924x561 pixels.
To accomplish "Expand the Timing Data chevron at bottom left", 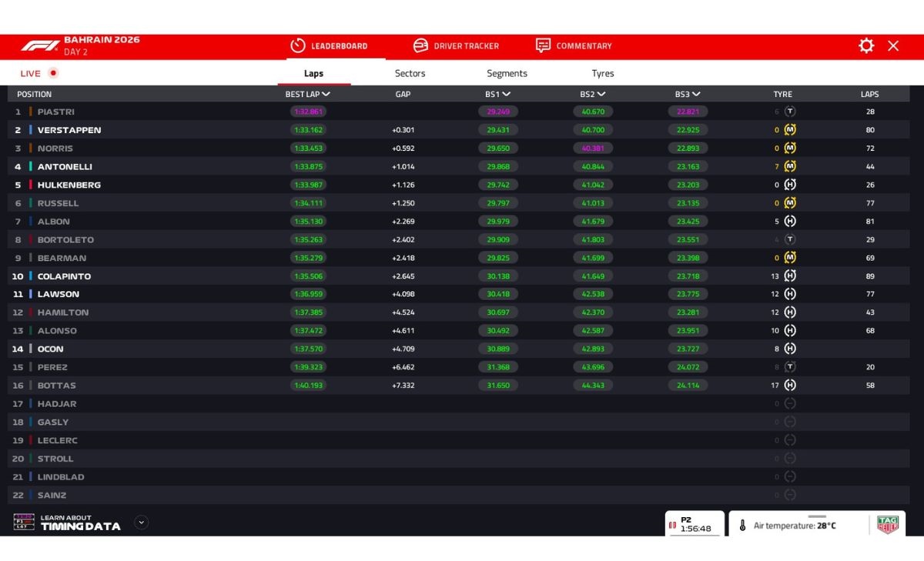I will (x=141, y=522).
